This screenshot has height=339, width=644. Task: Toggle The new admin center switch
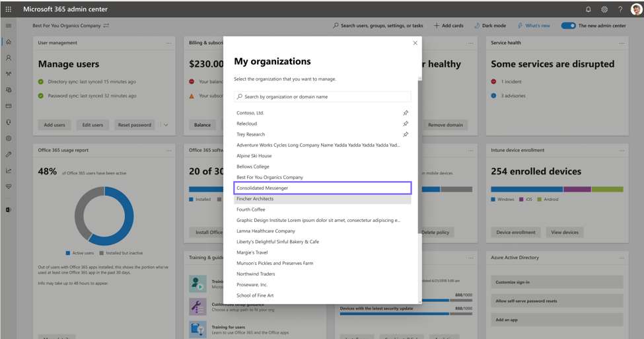click(569, 26)
